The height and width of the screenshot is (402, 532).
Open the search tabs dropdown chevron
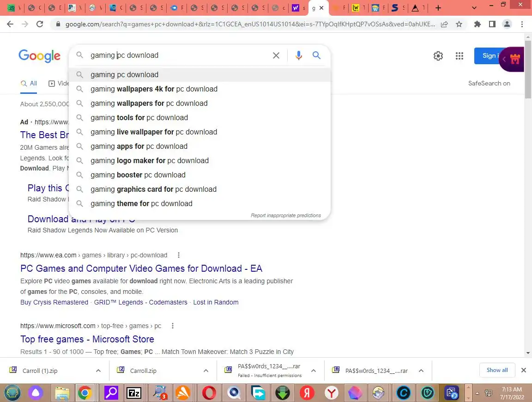[474, 8]
